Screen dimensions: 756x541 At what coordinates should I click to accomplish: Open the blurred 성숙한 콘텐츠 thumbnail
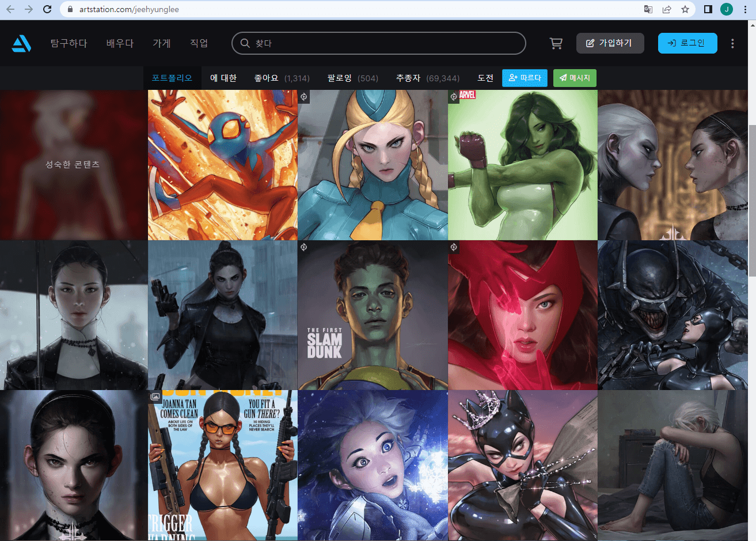click(x=74, y=165)
